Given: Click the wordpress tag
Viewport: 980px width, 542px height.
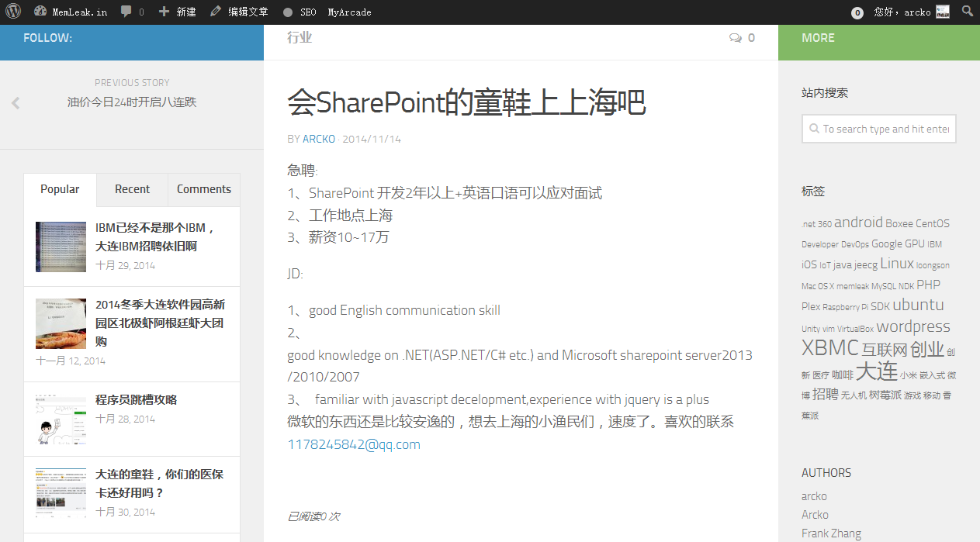Looking at the screenshot, I should 913,326.
